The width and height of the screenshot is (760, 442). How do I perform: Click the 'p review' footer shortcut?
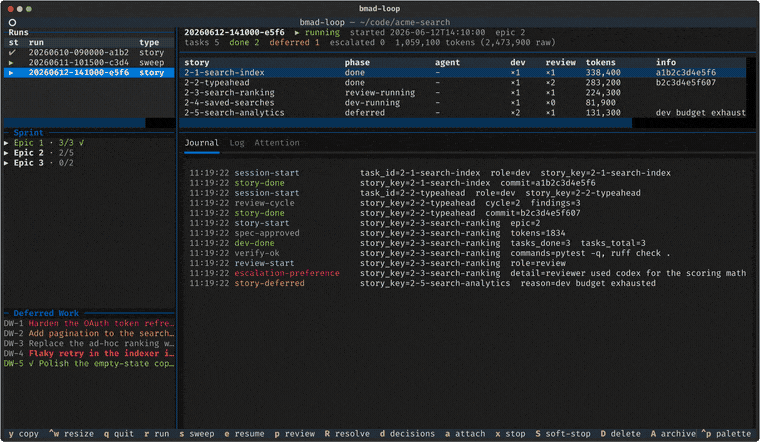pyautogui.click(x=294, y=434)
